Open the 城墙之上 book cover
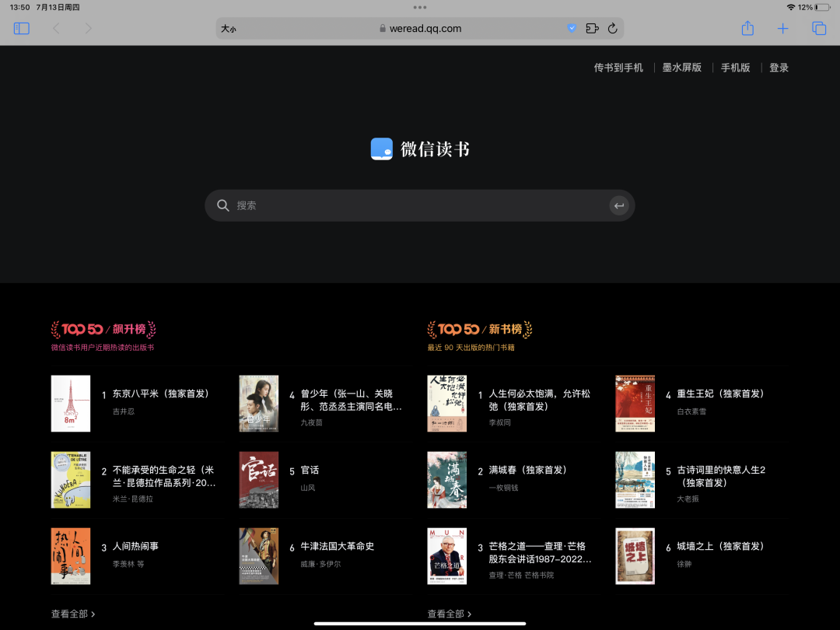 click(635, 556)
